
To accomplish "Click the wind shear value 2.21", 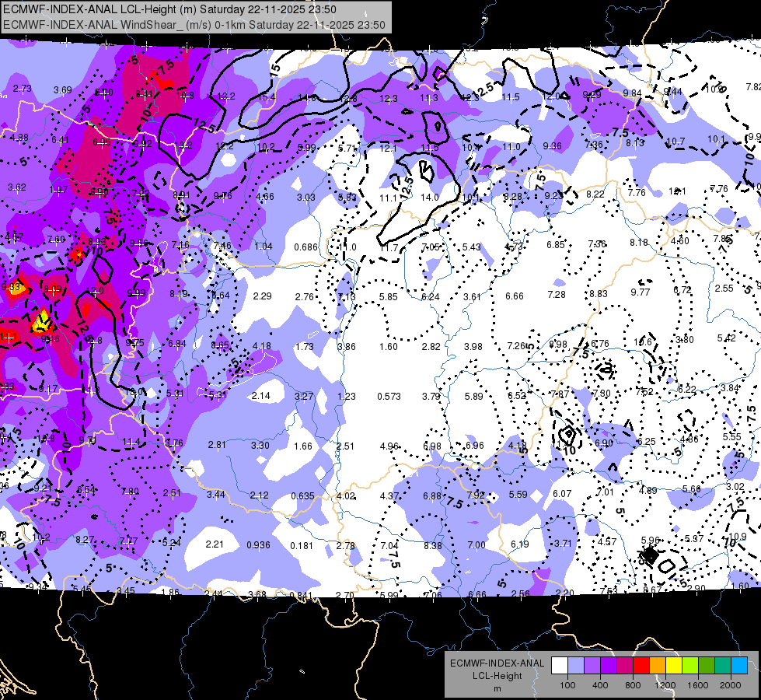I will tap(215, 544).
